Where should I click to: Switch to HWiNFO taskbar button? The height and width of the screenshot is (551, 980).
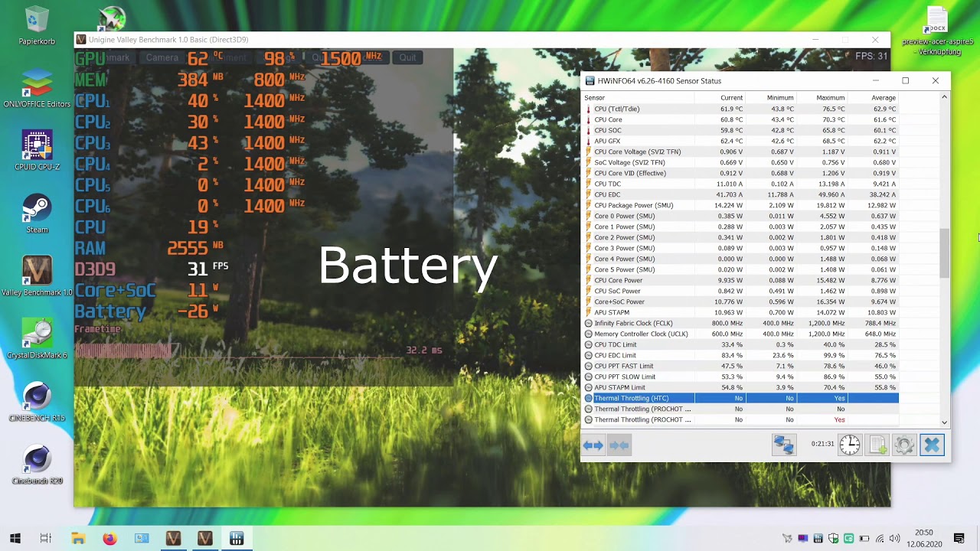[x=237, y=539]
